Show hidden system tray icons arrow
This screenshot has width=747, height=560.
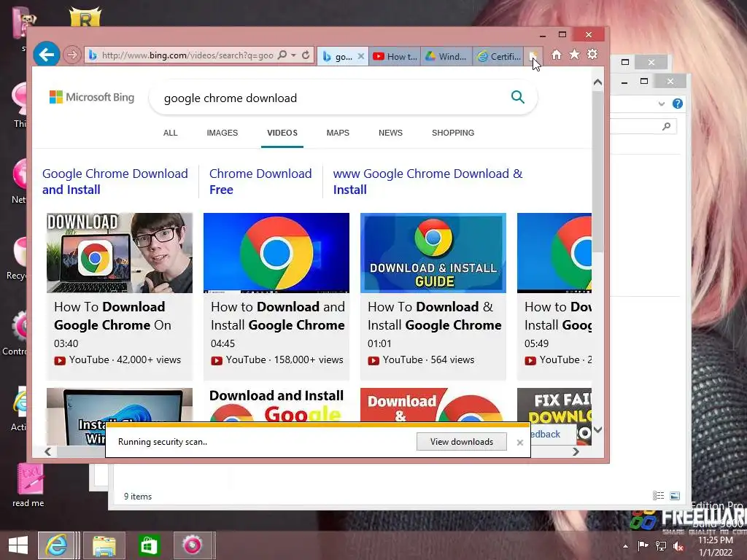pos(625,546)
